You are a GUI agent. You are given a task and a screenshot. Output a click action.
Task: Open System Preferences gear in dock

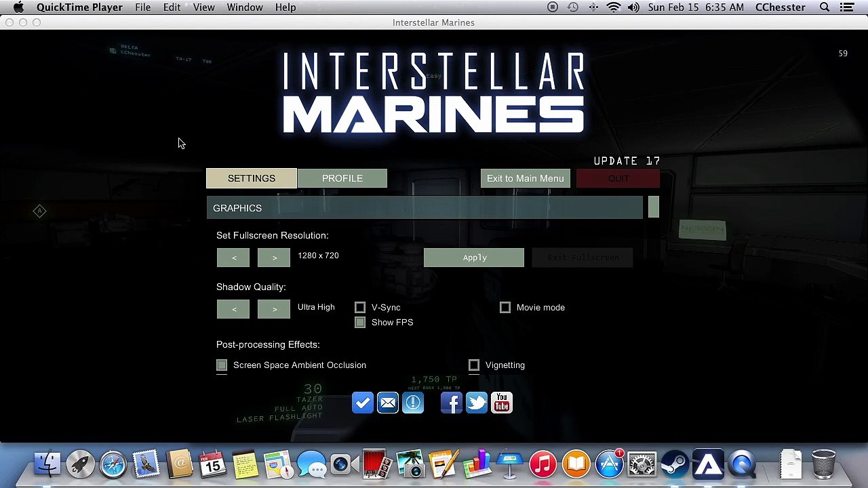[642, 465]
